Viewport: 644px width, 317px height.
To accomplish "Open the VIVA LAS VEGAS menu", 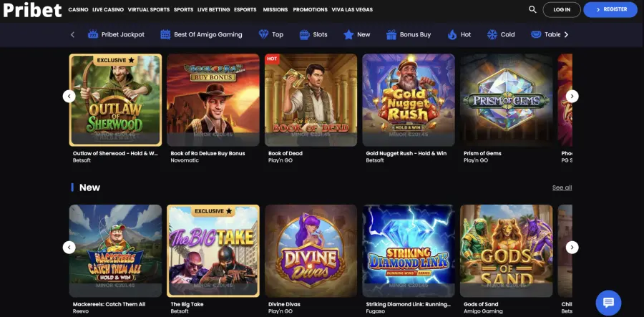I will (352, 9).
